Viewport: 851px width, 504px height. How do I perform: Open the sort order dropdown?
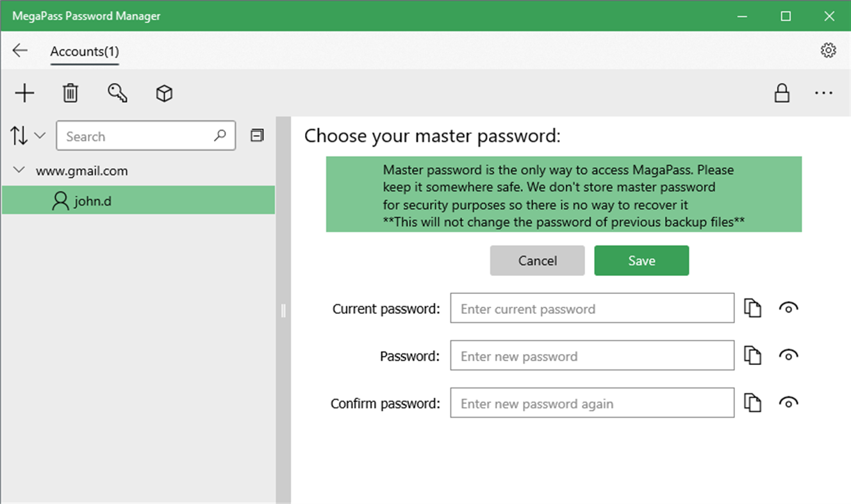28,135
